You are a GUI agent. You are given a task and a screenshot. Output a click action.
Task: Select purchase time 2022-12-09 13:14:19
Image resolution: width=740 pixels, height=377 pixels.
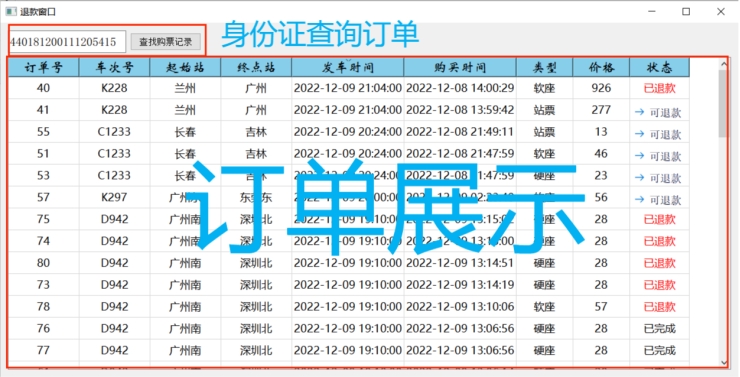coord(460,285)
